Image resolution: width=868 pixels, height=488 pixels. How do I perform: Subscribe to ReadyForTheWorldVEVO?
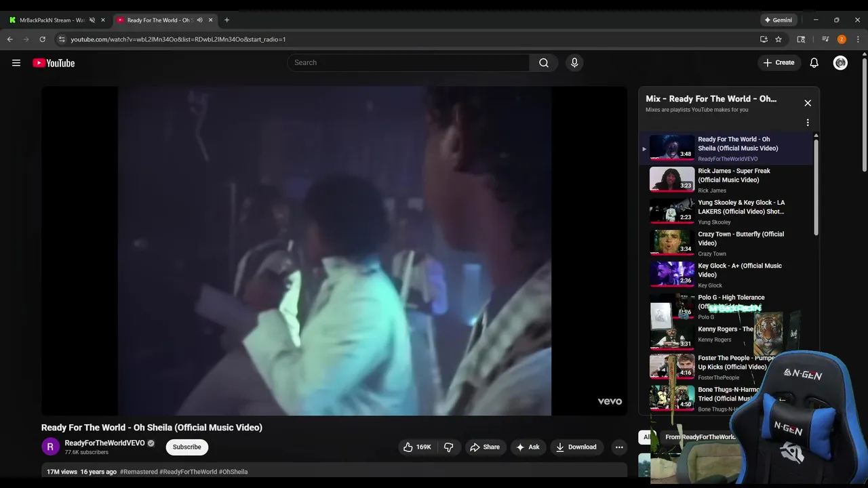[x=187, y=447]
